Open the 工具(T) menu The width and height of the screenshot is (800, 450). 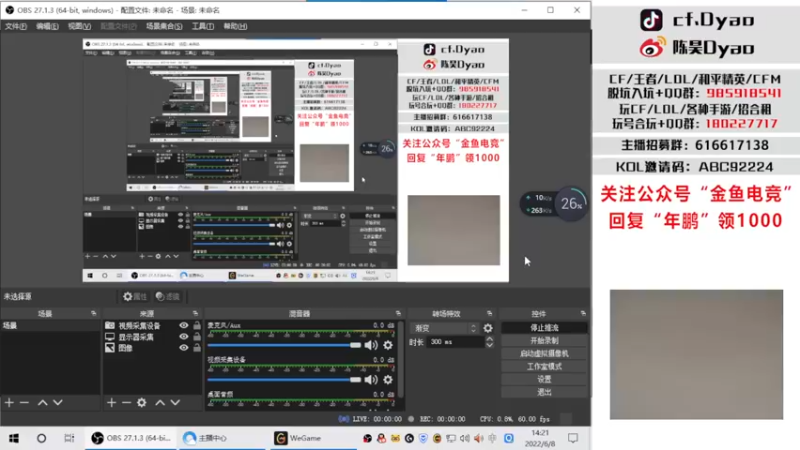203,26
